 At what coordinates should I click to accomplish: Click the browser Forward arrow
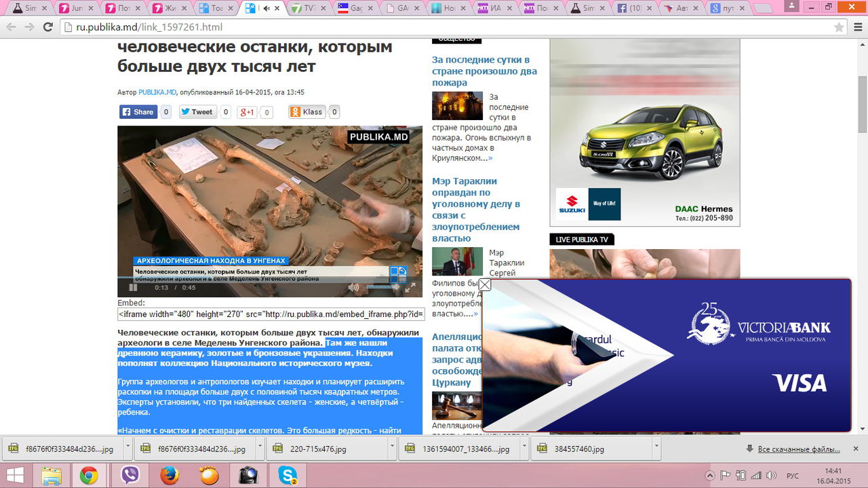(x=29, y=27)
